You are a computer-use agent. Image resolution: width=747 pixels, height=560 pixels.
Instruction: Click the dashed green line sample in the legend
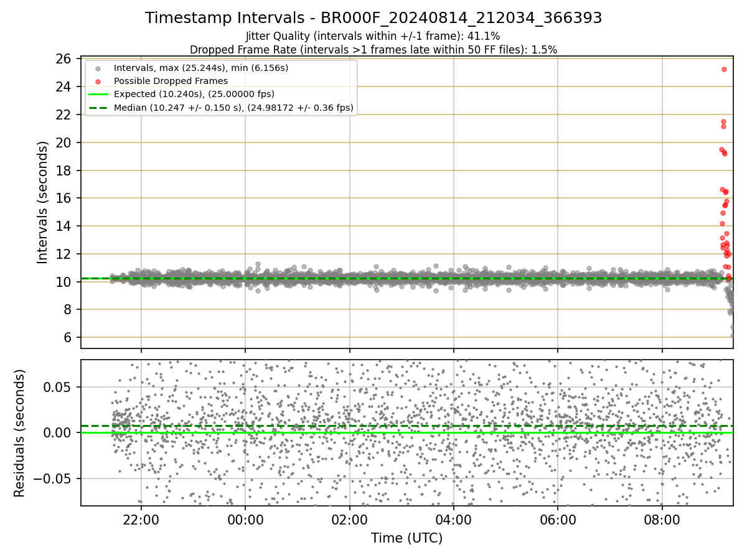[x=98, y=108]
